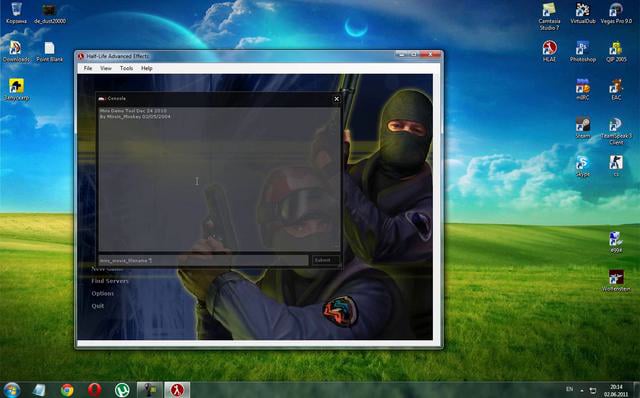This screenshot has height=398, width=640.
Task: Open the Help menu in HLAE
Action: (147, 68)
